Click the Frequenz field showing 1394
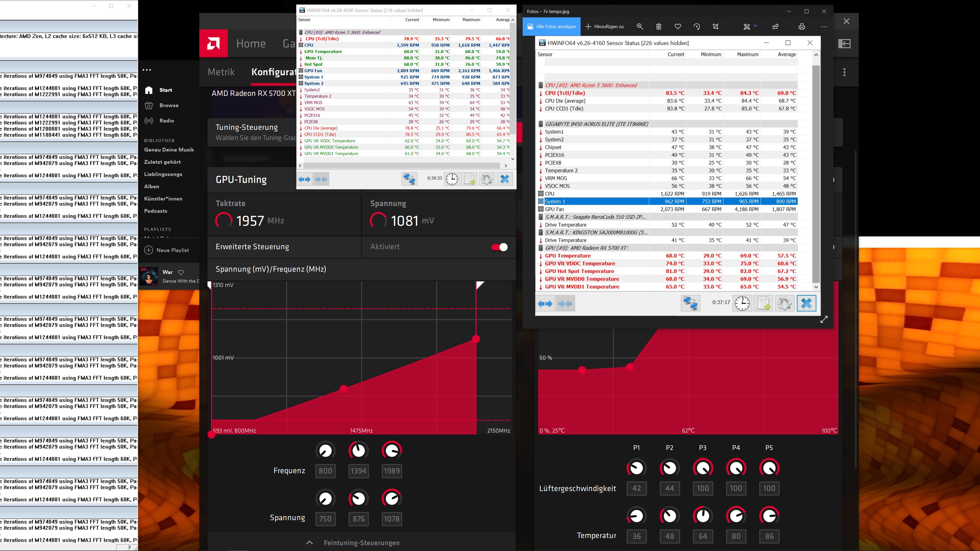The width and height of the screenshot is (980, 551). click(358, 471)
